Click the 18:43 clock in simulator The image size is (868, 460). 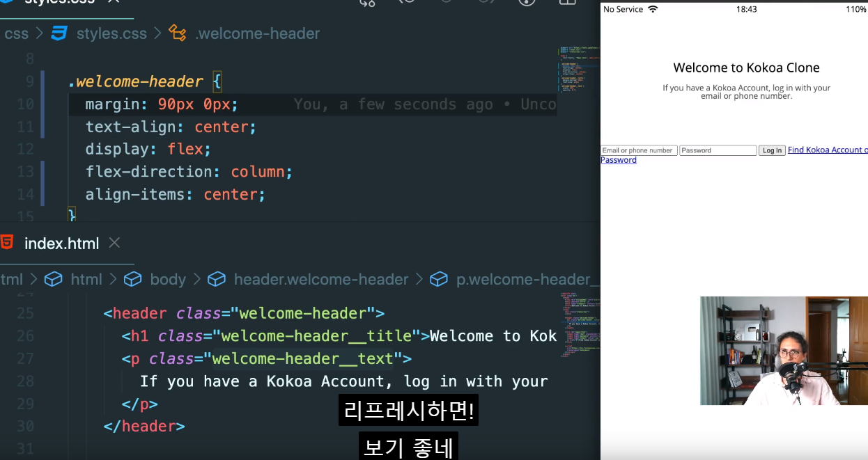pyautogui.click(x=746, y=9)
